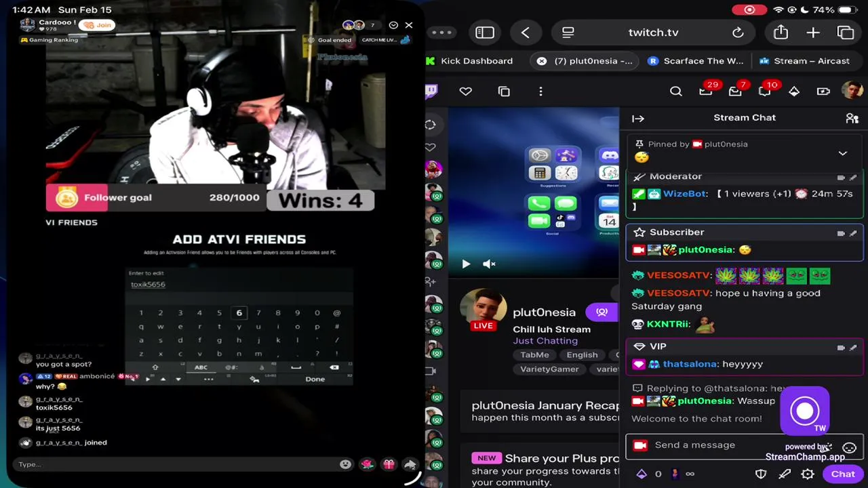
Task: Open the TikTok gift box icon
Action: [x=389, y=464]
